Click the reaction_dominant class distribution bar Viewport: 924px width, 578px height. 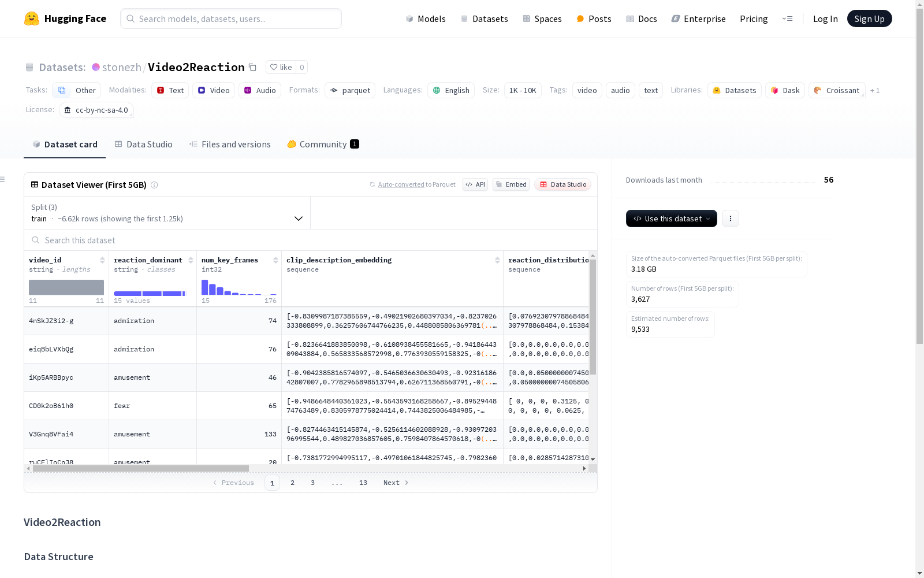click(x=150, y=294)
